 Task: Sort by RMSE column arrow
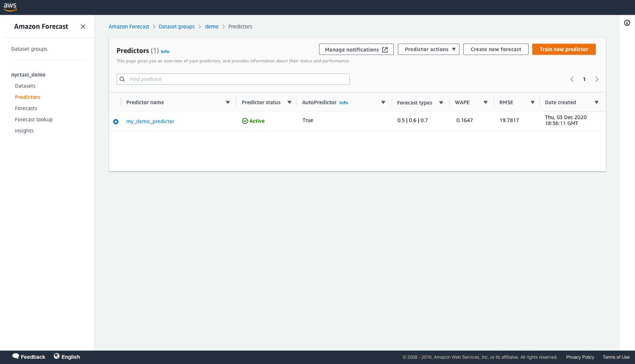[532, 103]
